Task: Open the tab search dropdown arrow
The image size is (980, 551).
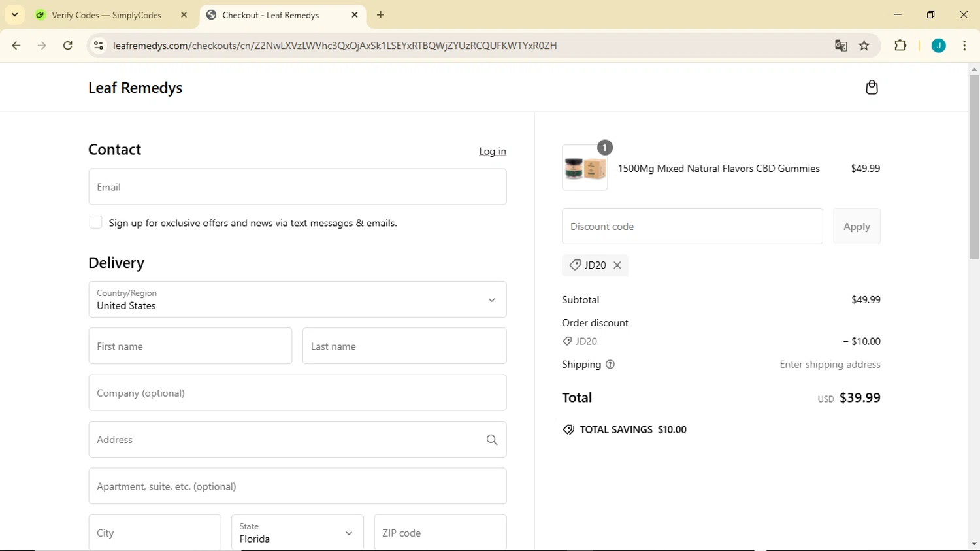Action: click(x=14, y=15)
